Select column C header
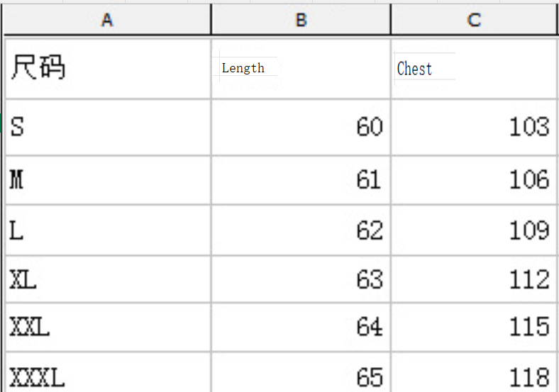Screen dimensions: 559x392 click(x=474, y=21)
